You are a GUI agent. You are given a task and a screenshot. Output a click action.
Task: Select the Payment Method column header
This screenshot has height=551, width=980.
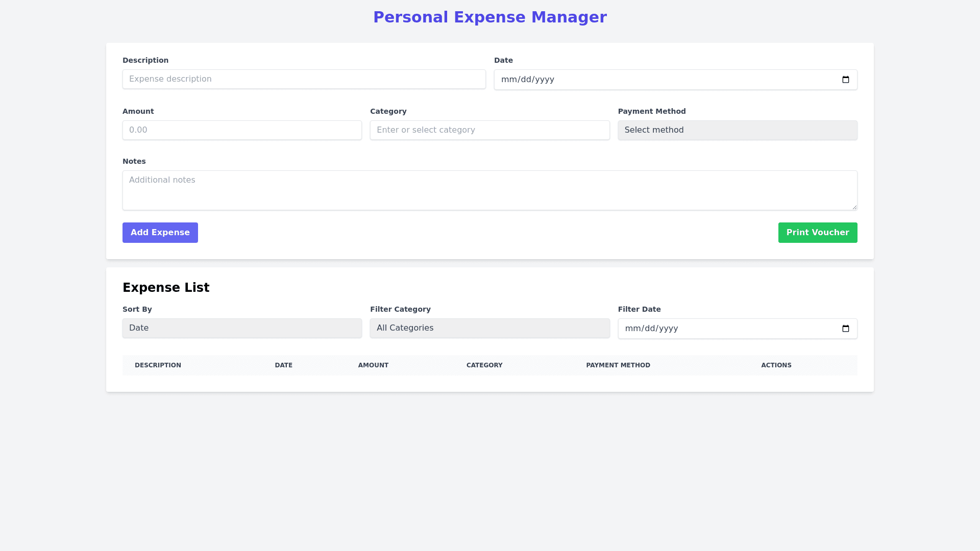click(618, 365)
